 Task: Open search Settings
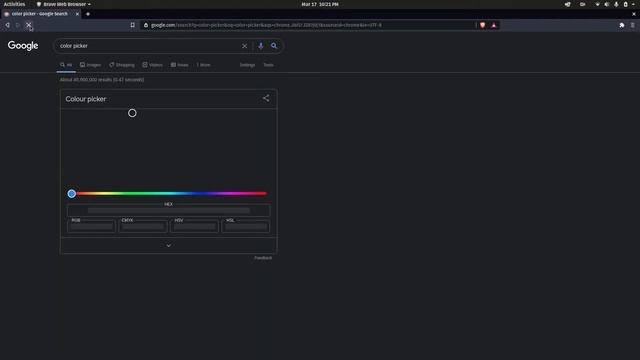247,65
